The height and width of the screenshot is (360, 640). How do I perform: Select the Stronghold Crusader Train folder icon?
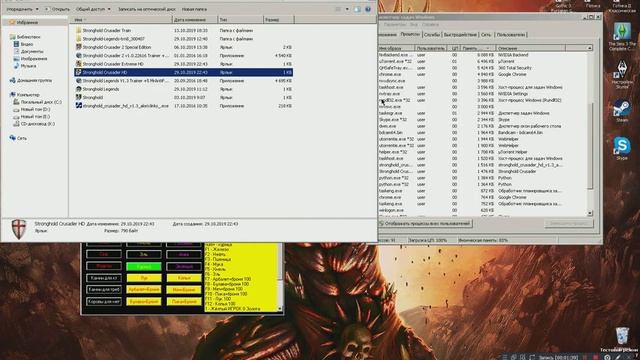point(78,30)
